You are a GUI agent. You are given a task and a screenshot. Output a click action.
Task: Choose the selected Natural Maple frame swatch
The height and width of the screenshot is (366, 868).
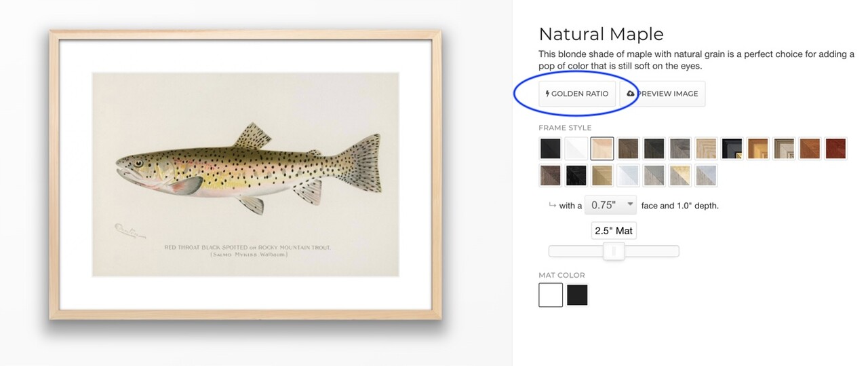click(602, 148)
